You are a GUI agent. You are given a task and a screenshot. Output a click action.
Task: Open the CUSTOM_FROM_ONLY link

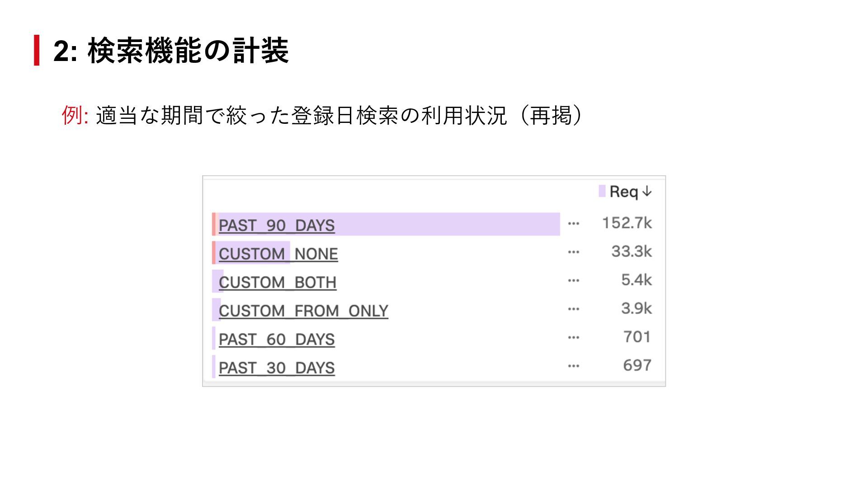tap(303, 310)
